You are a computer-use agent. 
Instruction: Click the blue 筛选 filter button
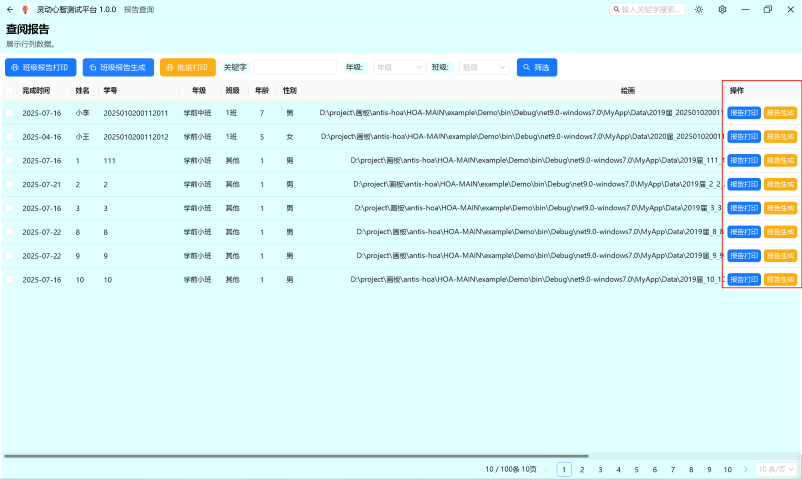pyautogui.click(x=537, y=68)
